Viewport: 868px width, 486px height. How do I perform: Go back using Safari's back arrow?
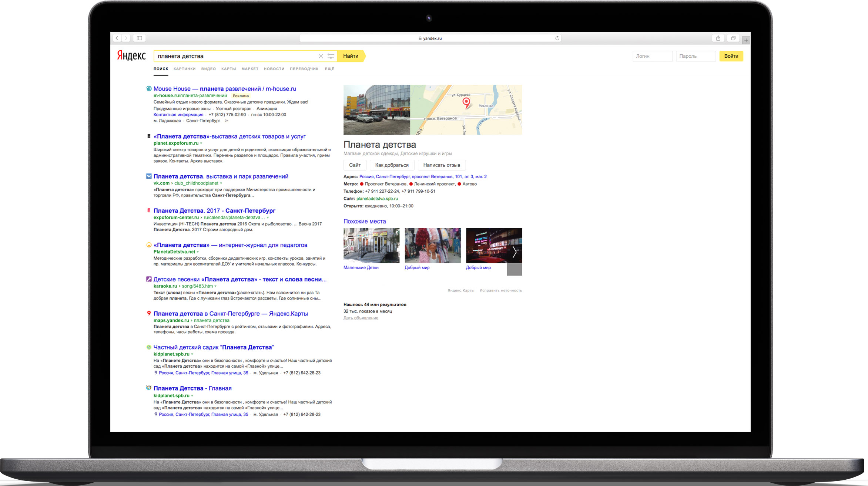[117, 38]
